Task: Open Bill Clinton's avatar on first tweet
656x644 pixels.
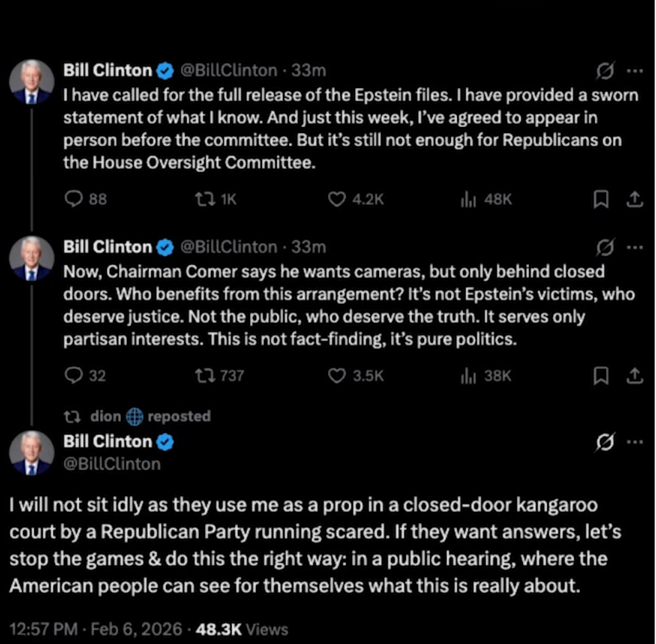Action: click(32, 82)
